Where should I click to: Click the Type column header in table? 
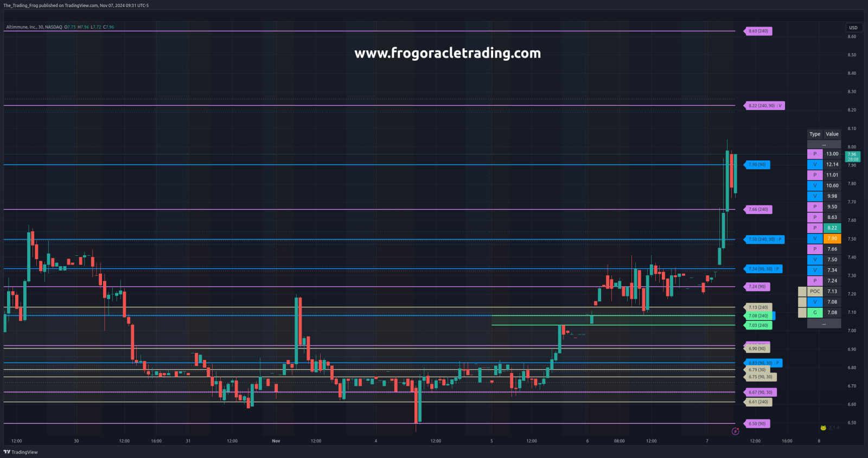point(815,134)
